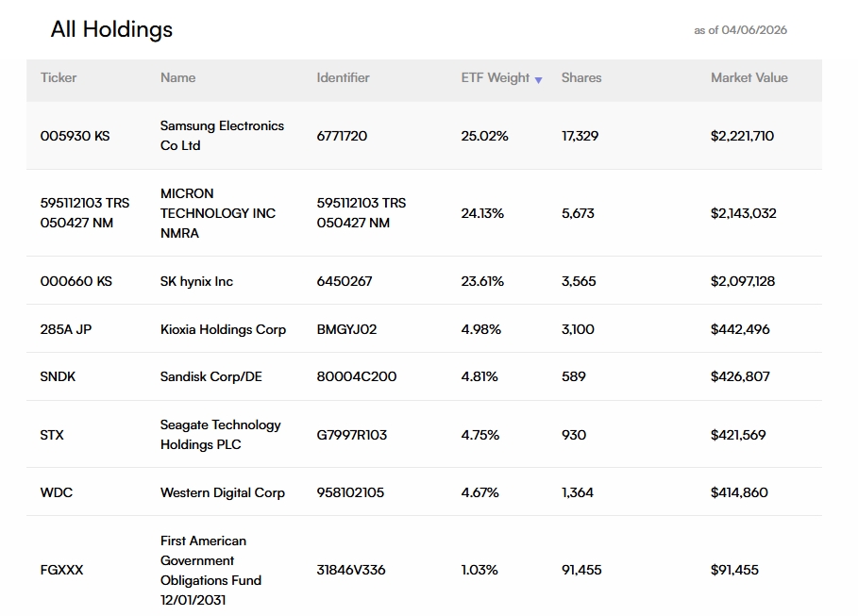This screenshot has width=858, height=616.
Task: Click the STX ticker symbol
Action: (52, 435)
